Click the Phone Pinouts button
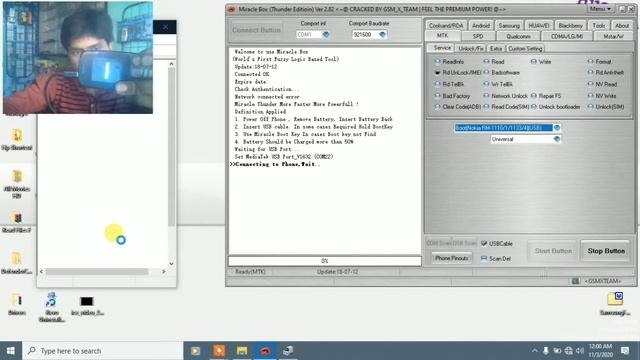The height and width of the screenshot is (360, 640). click(451, 258)
